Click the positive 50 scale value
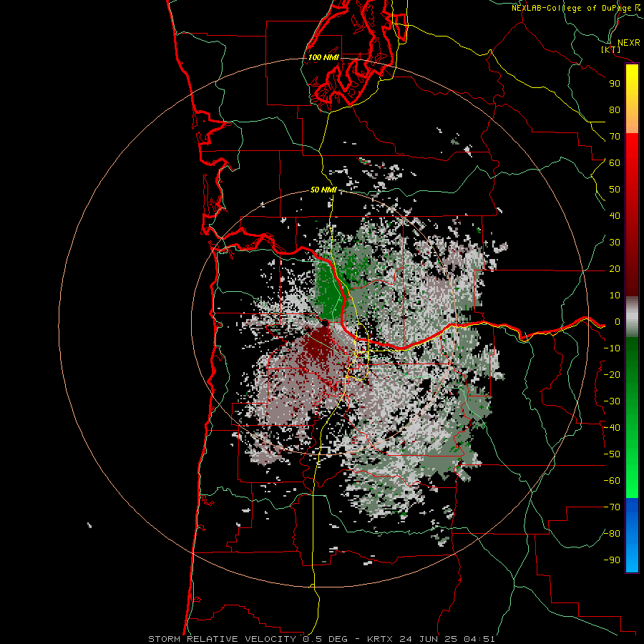The image size is (644, 644). [x=615, y=190]
